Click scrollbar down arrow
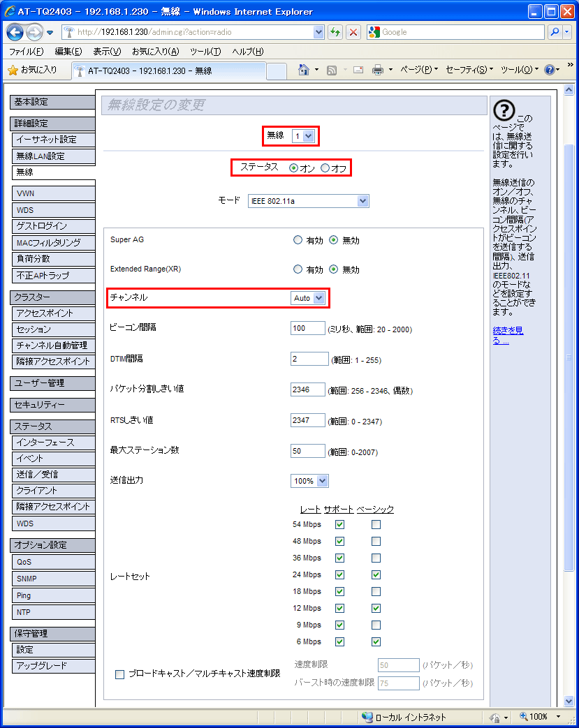The height and width of the screenshot is (728, 579). pos(569,701)
